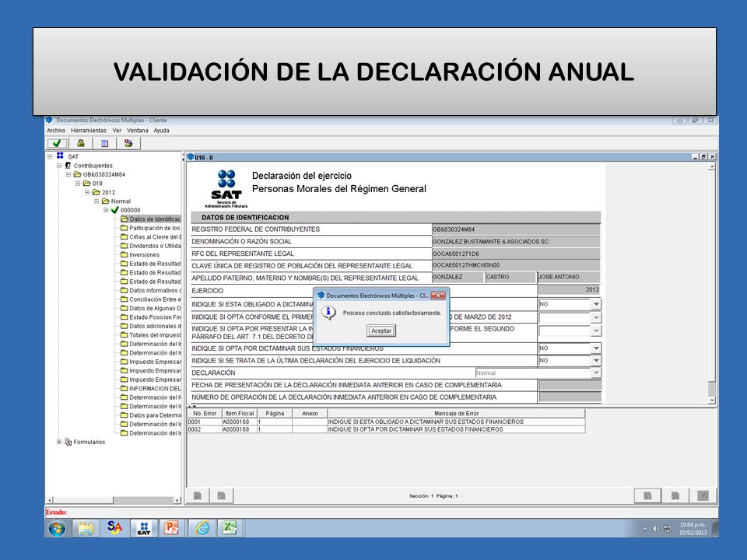The height and width of the screenshot is (560, 747).
Task: Open the dropdown for OBLIGADO A DICTAMINAR row
Action: pos(596,304)
